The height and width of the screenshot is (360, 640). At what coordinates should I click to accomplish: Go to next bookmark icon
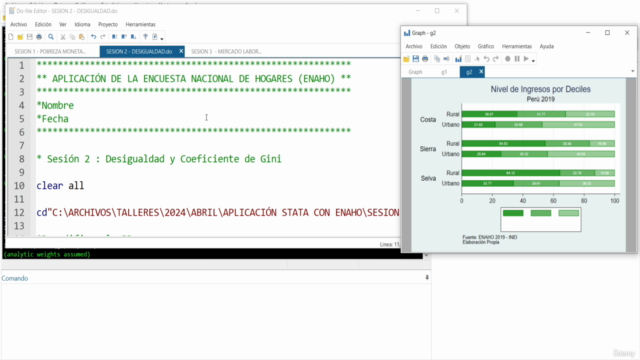pyautogui.click(x=133, y=37)
